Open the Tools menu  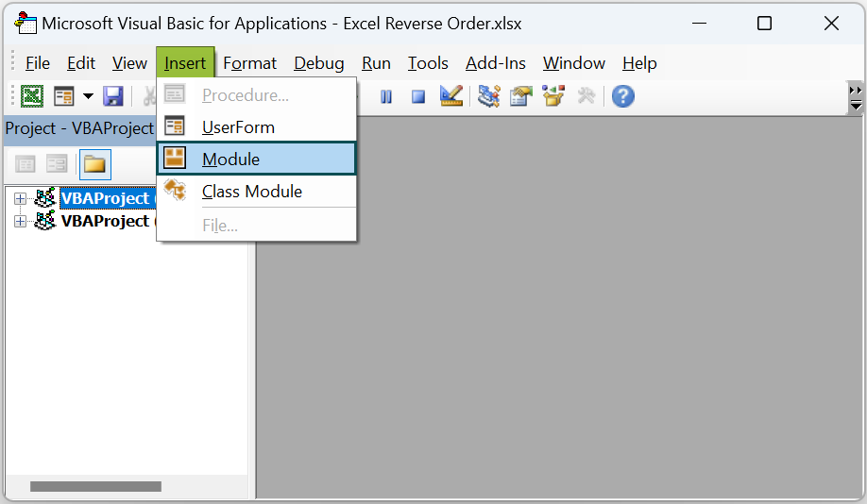[x=428, y=63]
